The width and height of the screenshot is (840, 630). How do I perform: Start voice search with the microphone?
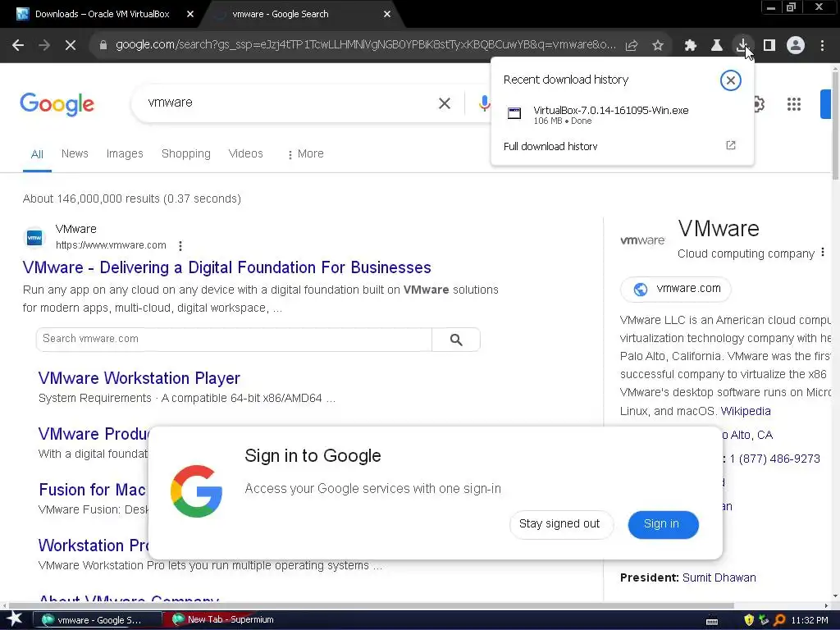tap(484, 103)
